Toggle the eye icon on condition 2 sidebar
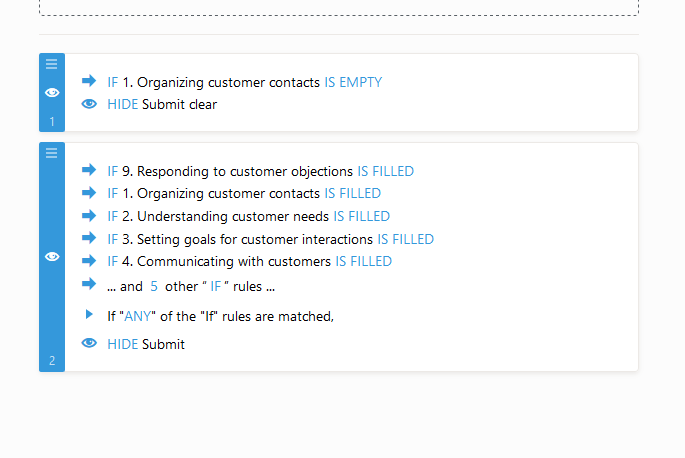Image resolution: width=685 pixels, height=458 pixels. point(52,257)
